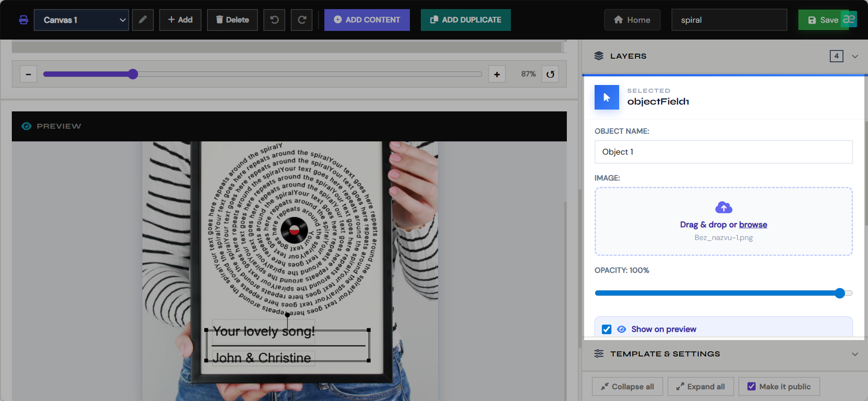Click the 87% zoom value
The width and height of the screenshot is (868, 401).
528,74
